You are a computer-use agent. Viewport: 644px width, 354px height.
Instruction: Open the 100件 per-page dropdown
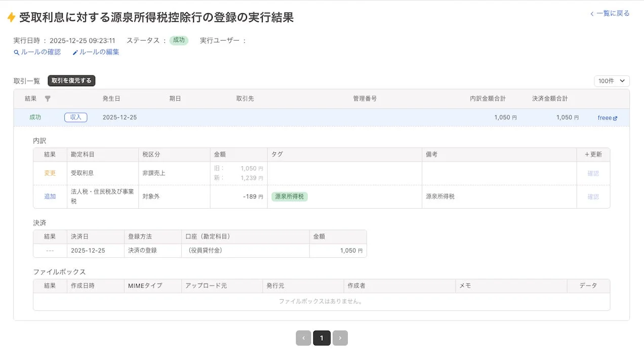tap(612, 80)
